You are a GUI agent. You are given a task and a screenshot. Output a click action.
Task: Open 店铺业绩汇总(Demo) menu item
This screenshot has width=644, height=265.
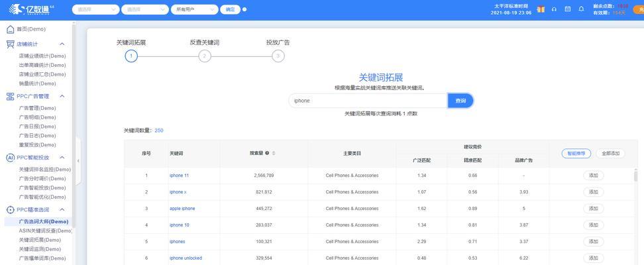42,74
